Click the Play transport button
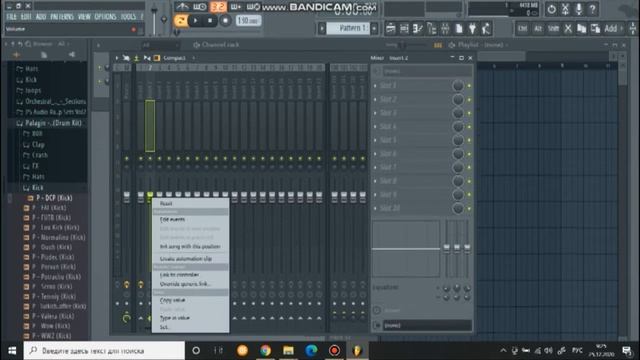 click(x=196, y=20)
